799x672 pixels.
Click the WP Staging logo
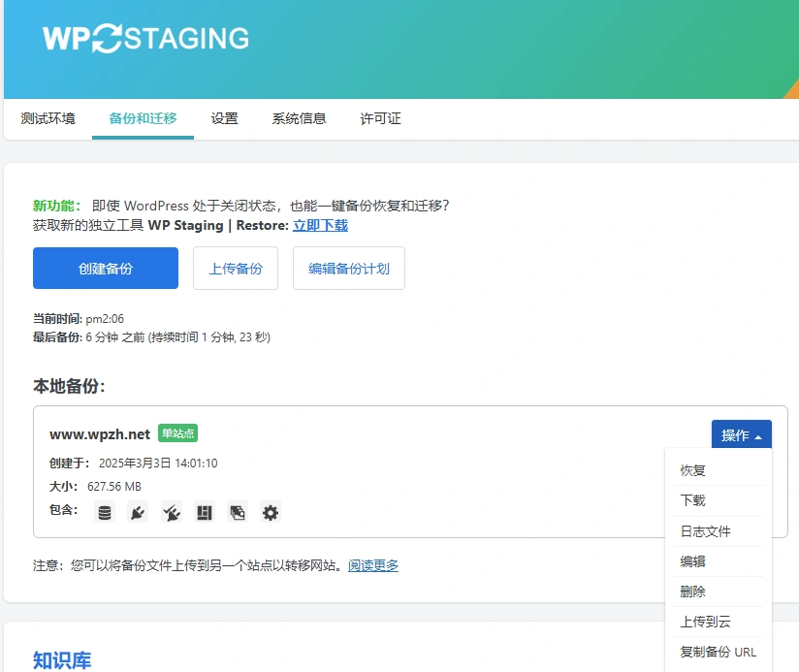click(145, 38)
